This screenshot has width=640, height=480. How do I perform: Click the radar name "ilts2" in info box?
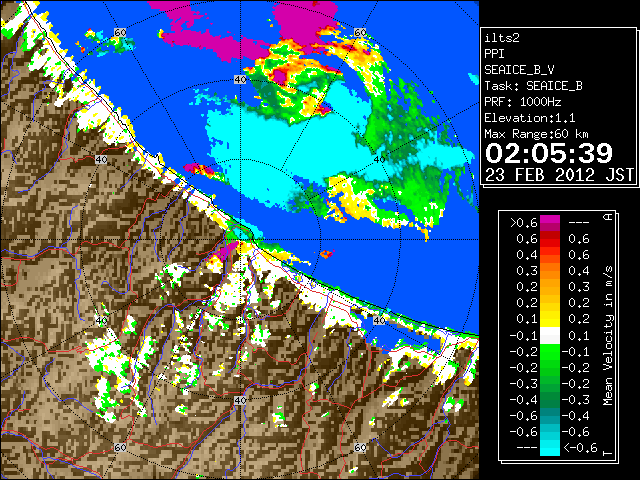point(502,38)
